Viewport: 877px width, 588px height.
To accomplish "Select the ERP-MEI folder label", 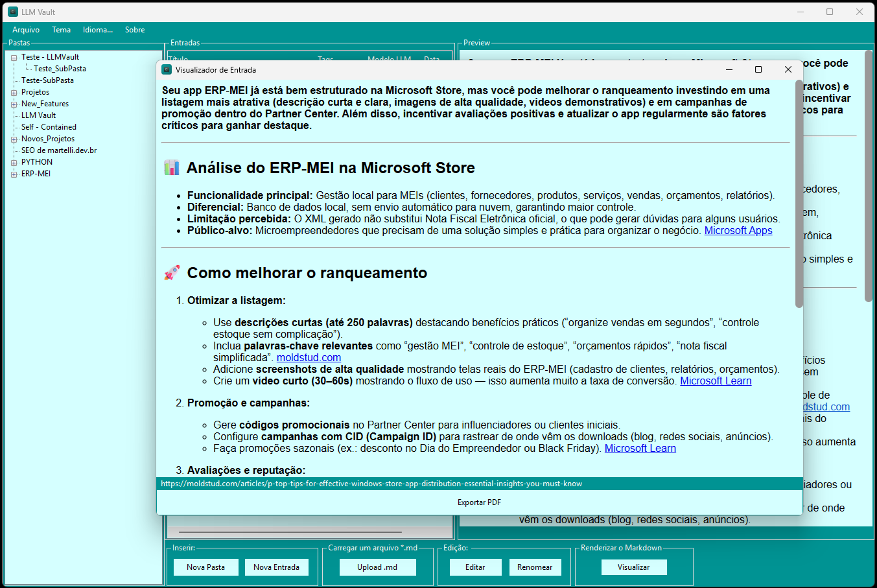I will (36, 174).
